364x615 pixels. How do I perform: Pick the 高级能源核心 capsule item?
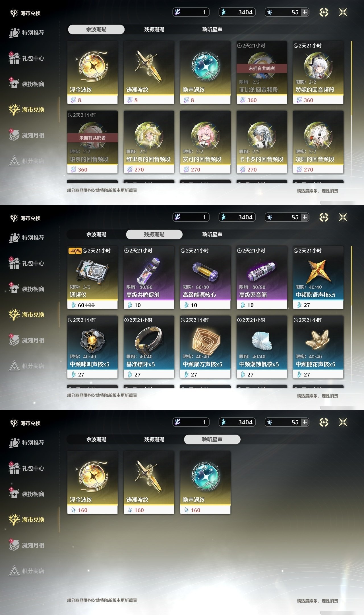coord(205,278)
